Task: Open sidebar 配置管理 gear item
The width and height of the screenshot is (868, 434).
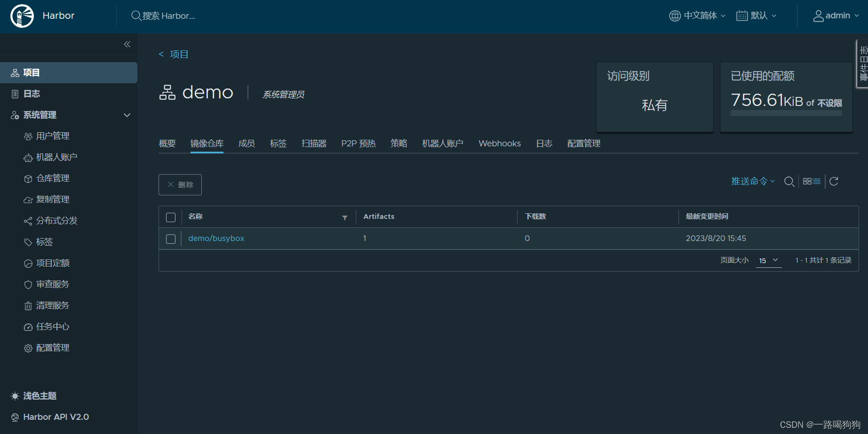Action: point(53,348)
